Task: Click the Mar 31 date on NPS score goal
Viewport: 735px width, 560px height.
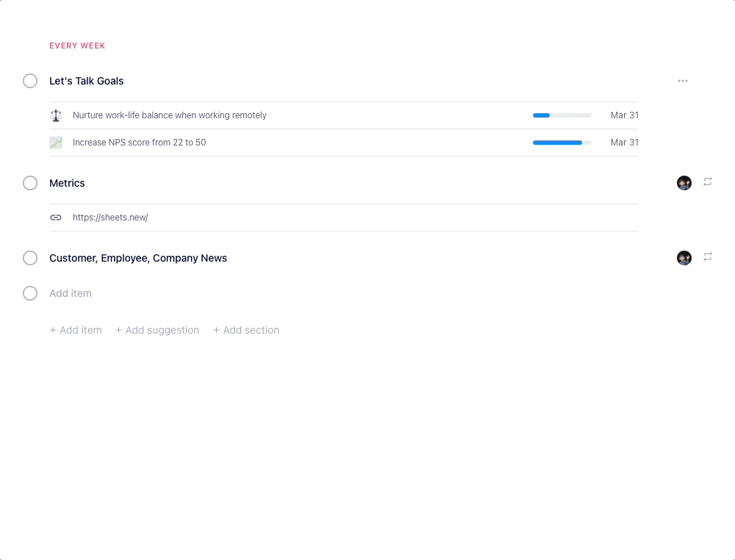Action: (x=624, y=143)
